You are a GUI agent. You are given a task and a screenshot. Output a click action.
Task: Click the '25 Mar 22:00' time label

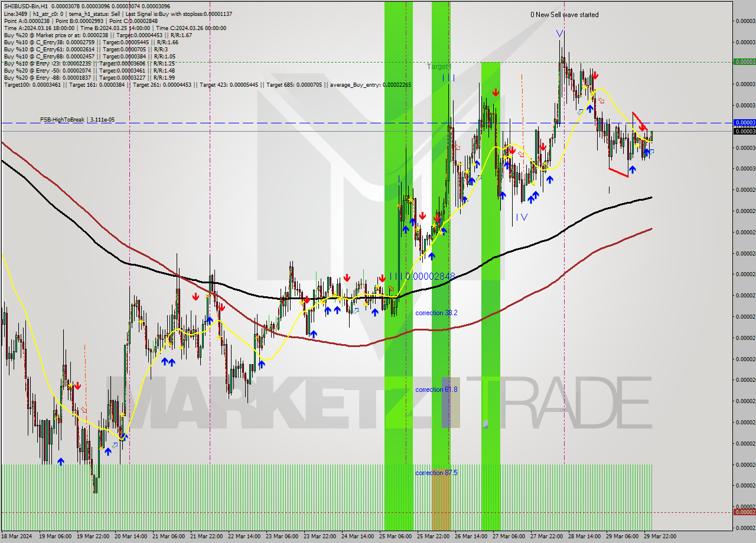coord(433,537)
